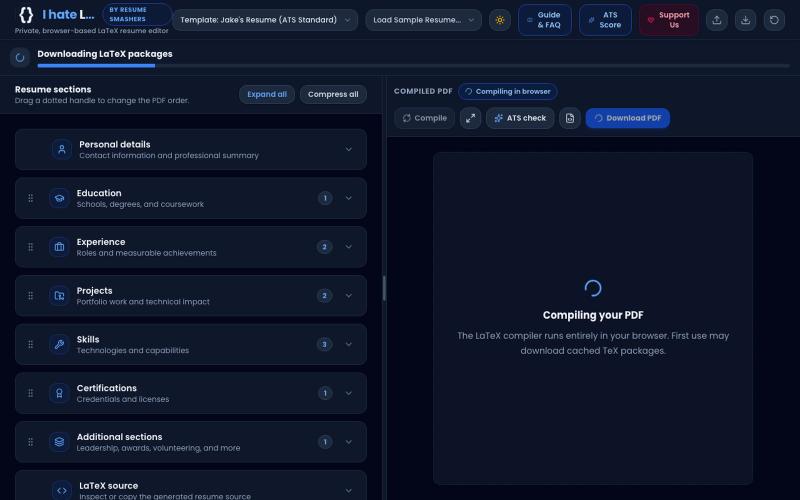Click the Expand all button
Screen dimensions: 800x500
coord(267,94)
